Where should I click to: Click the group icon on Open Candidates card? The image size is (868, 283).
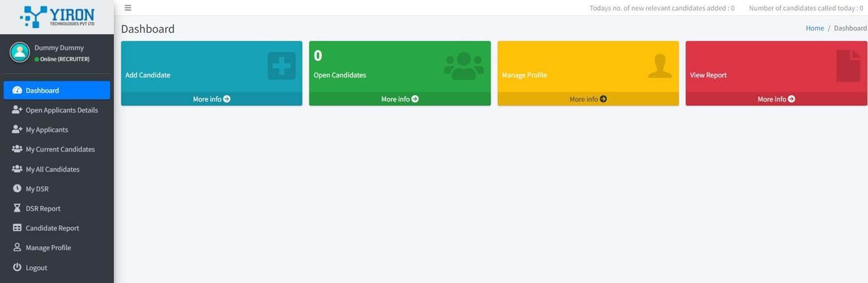click(463, 66)
